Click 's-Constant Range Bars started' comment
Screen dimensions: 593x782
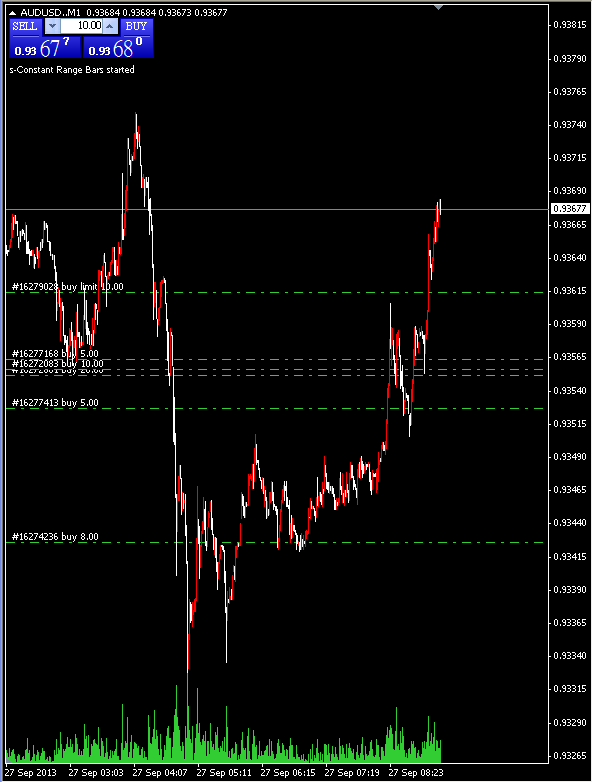pos(72,70)
